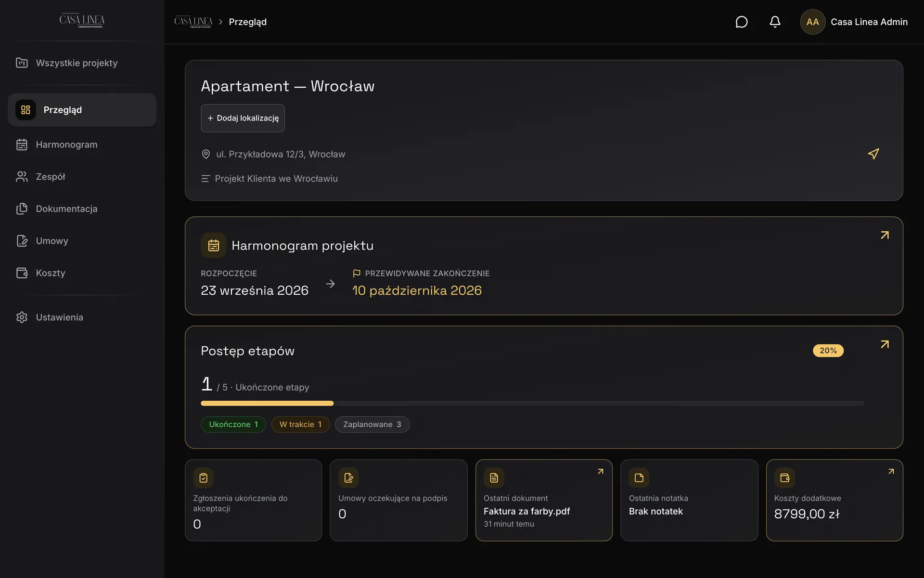Click the Casa Linea logo in the sidebar
The image size is (924, 578).
pos(82,21)
